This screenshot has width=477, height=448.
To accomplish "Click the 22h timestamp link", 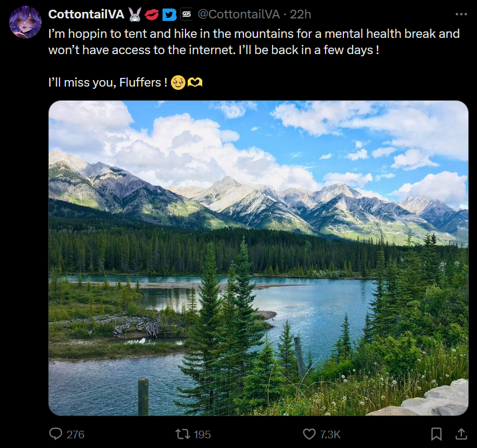I will tap(300, 15).
